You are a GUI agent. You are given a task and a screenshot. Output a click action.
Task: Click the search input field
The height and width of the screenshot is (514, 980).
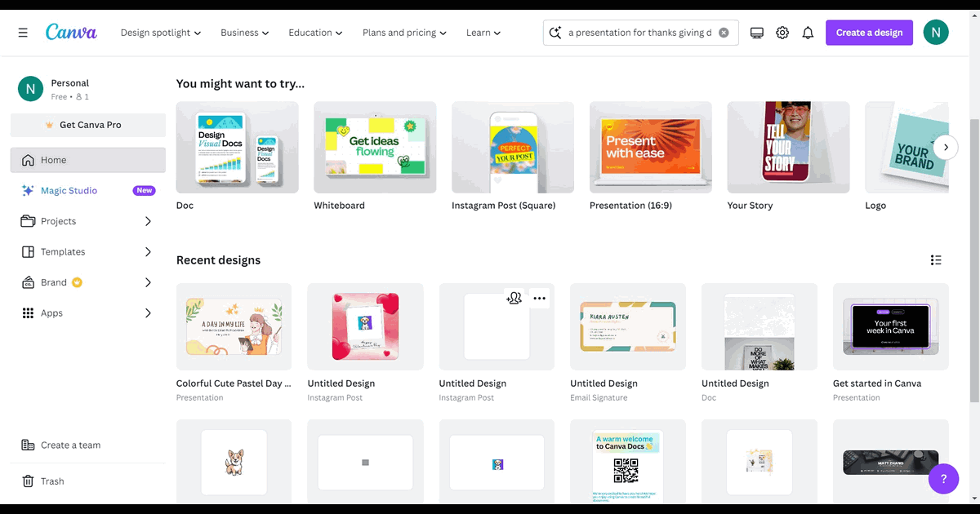coord(640,33)
